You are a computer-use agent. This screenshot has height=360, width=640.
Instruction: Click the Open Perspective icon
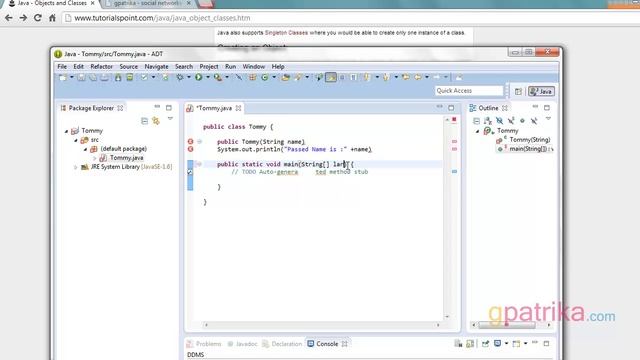(x=518, y=91)
